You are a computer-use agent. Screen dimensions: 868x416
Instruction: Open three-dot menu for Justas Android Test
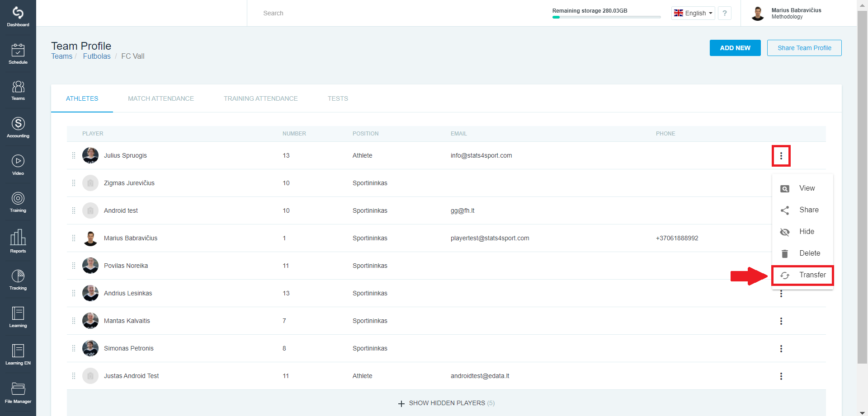pos(781,376)
